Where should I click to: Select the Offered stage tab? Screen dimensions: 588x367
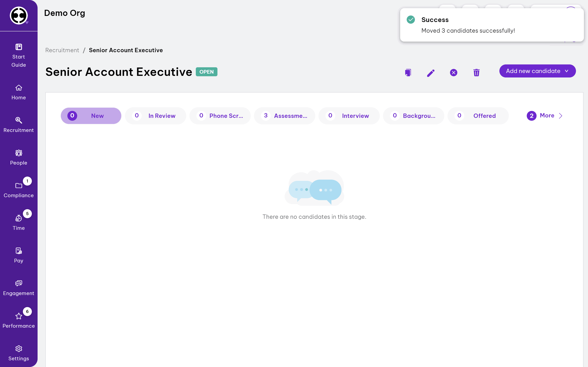[x=478, y=116]
